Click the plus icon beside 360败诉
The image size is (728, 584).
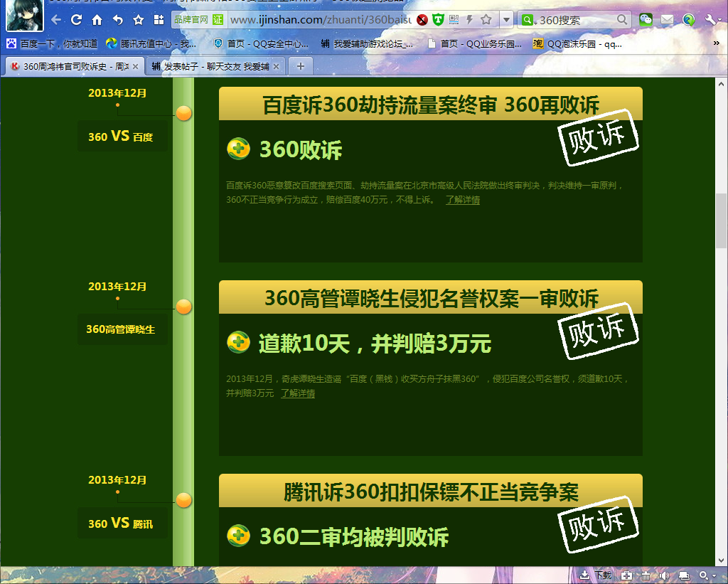[x=239, y=149]
